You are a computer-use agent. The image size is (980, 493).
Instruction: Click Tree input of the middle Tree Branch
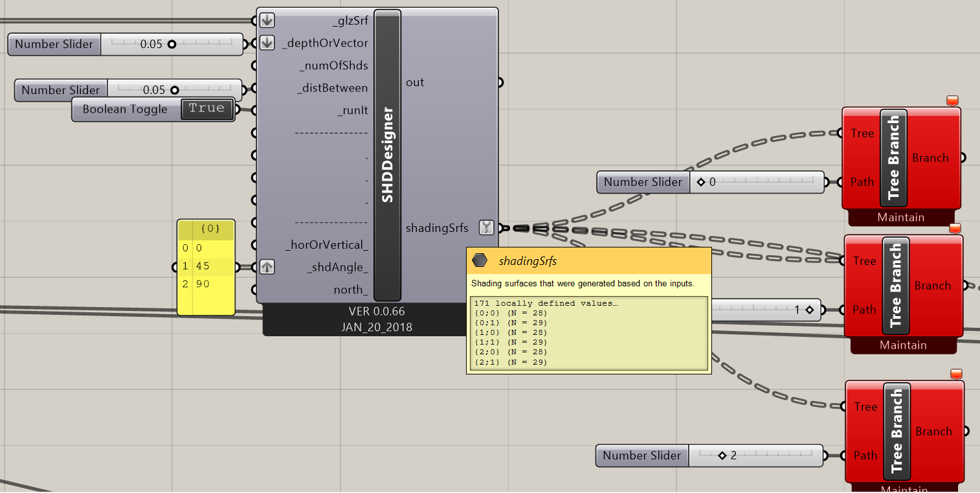(x=864, y=260)
